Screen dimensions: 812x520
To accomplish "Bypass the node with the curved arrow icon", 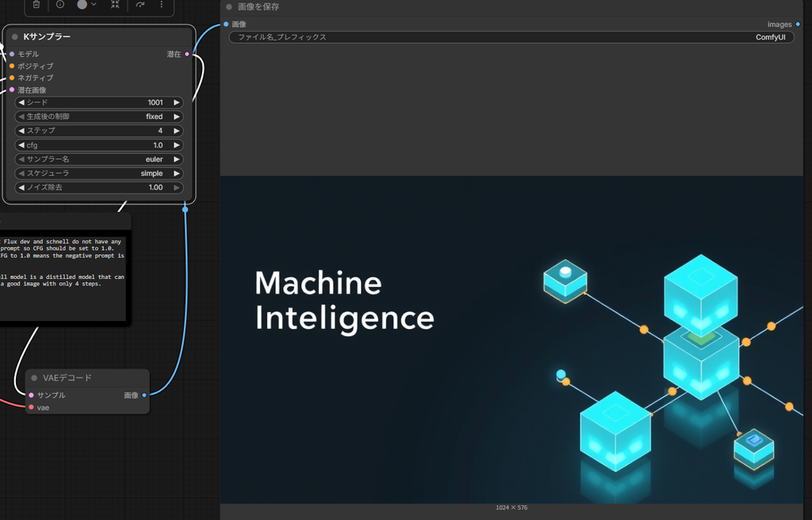I will coord(140,4).
